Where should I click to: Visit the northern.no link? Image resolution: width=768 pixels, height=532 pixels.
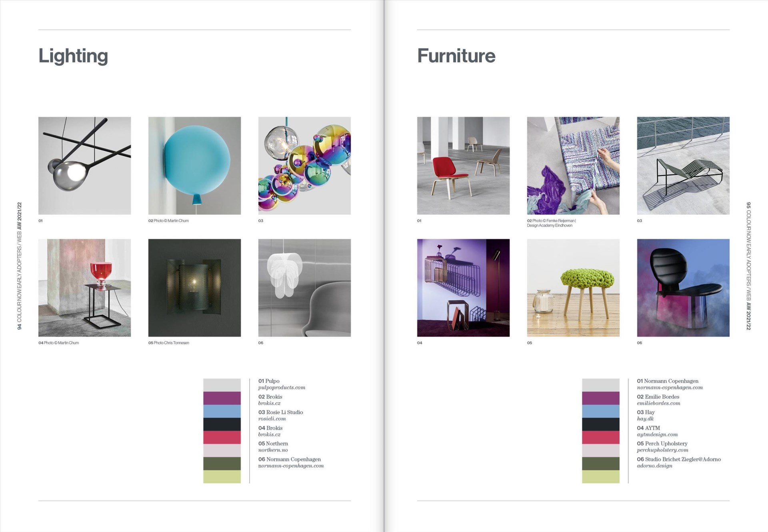[x=273, y=450]
